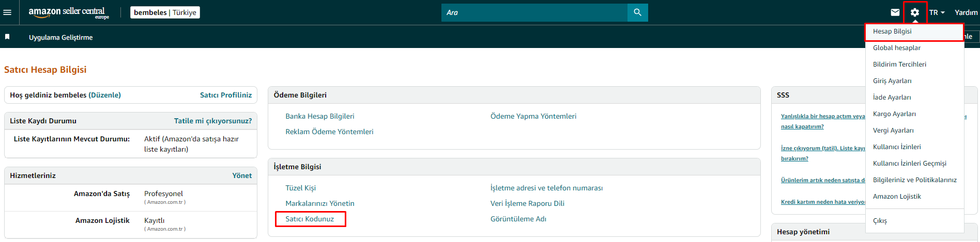
Task: Click Tatile mi çıkıyorsunuz? link
Action: pyautogui.click(x=212, y=121)
